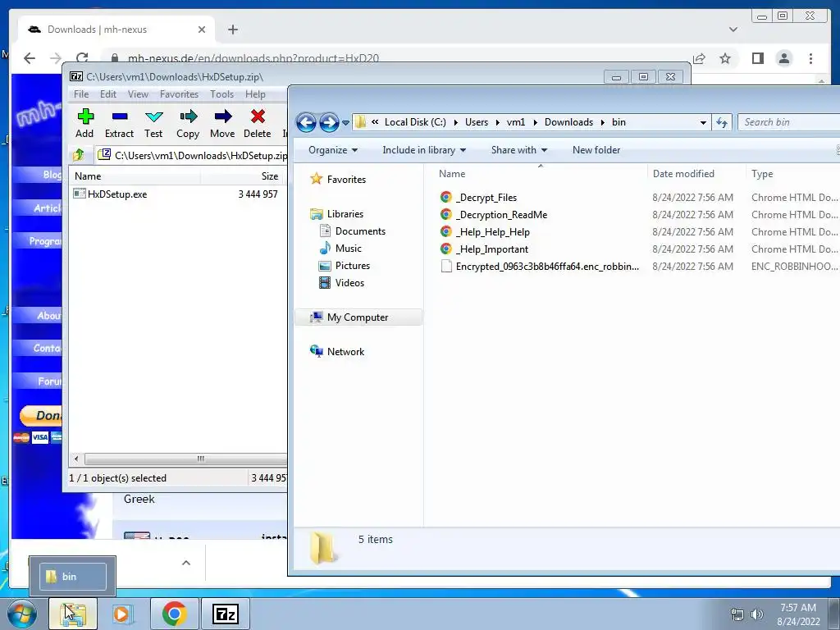Image resolution: width=840 pixels, height=630 pixels.
Task: Click Chrome's back navigation arrow
Action: tap(30, 58)
